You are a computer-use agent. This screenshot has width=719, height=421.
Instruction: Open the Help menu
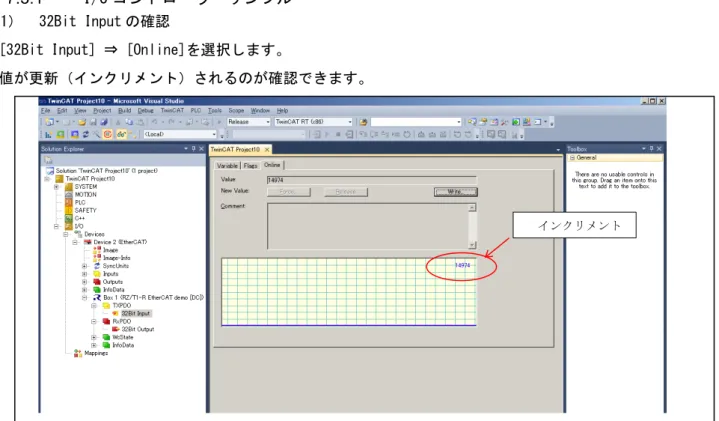tap(282, 111)
